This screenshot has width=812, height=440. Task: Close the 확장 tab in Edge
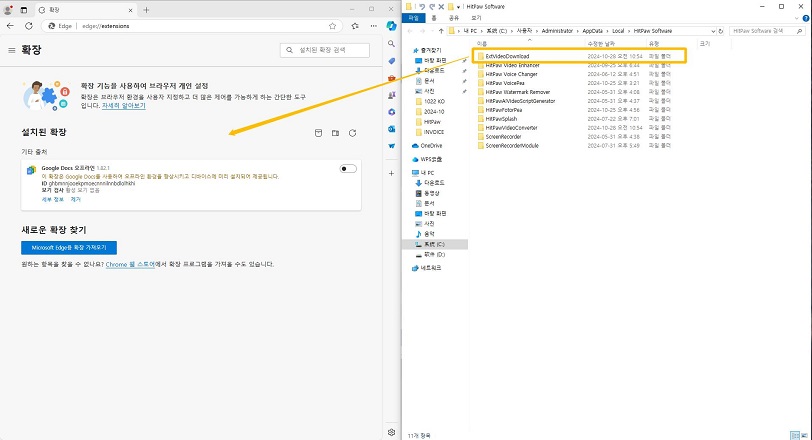pos(130,10)
